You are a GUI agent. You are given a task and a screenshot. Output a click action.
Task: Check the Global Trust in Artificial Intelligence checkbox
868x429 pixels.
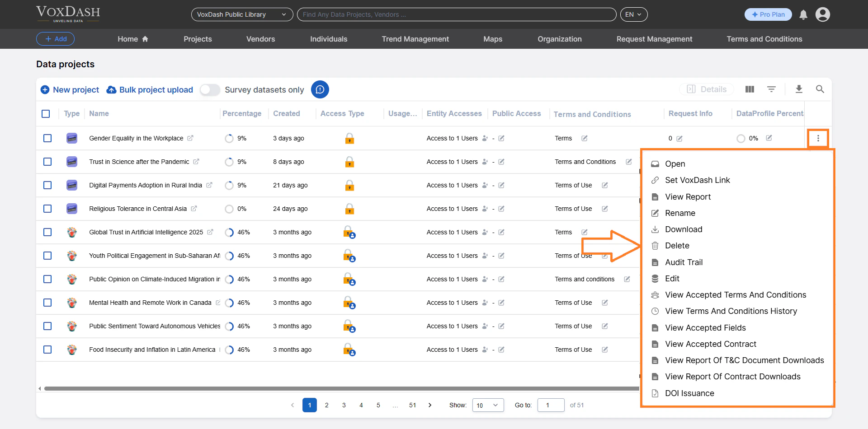tap(47, 232)
